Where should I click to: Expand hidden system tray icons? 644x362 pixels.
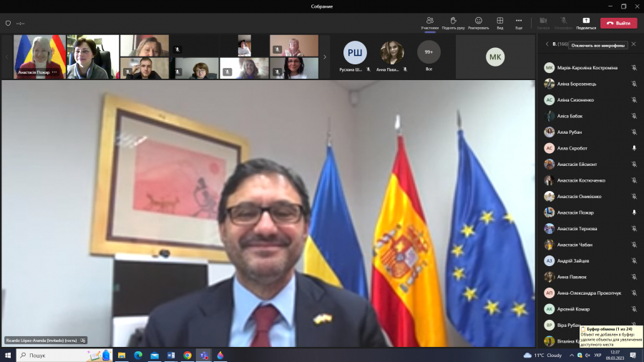tap(571, 356)
